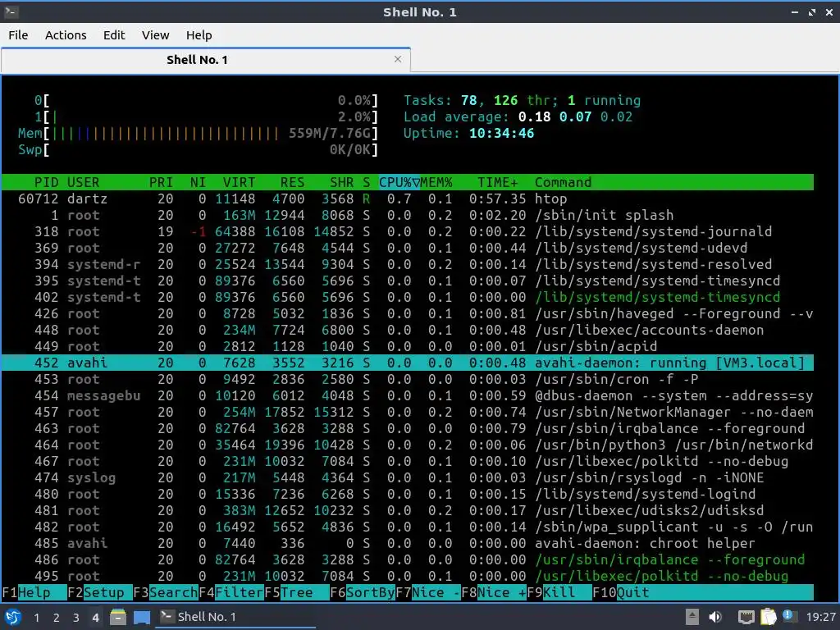The image size is (840, 630).
Task: Sort by the NI column header
Action: coord(198,182)
